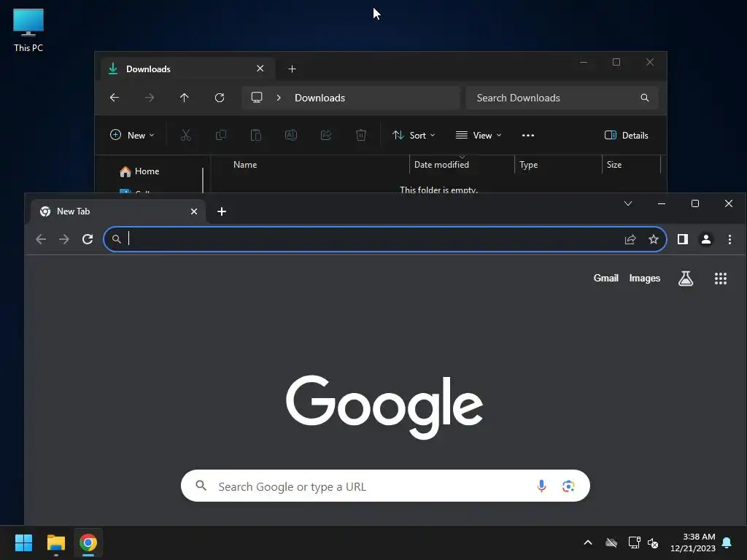Image resolution: width=747 pixels, height=560 pixels.
Task: Click the Paste clipboard icon in Explorer toolbar
Action: (256, 135)
